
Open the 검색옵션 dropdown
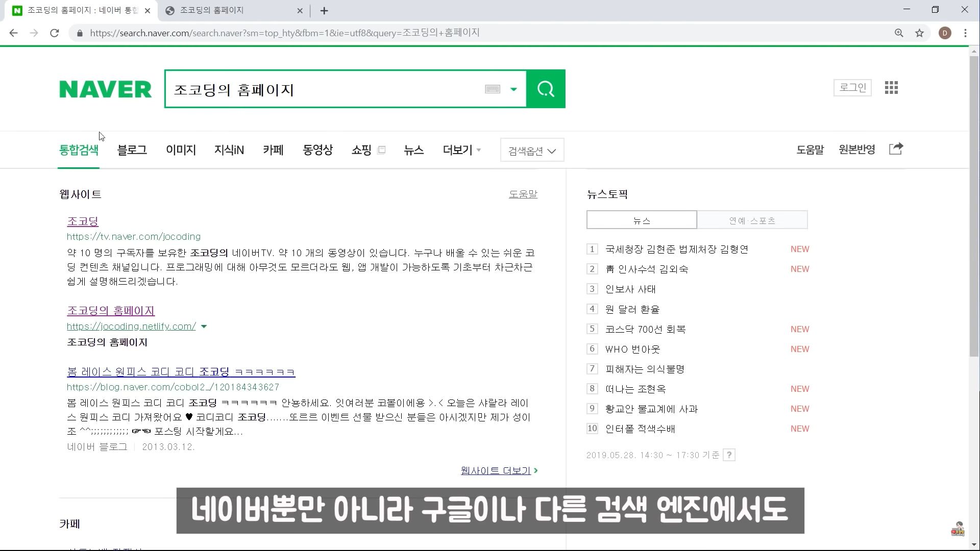click(x=532, y=151)
